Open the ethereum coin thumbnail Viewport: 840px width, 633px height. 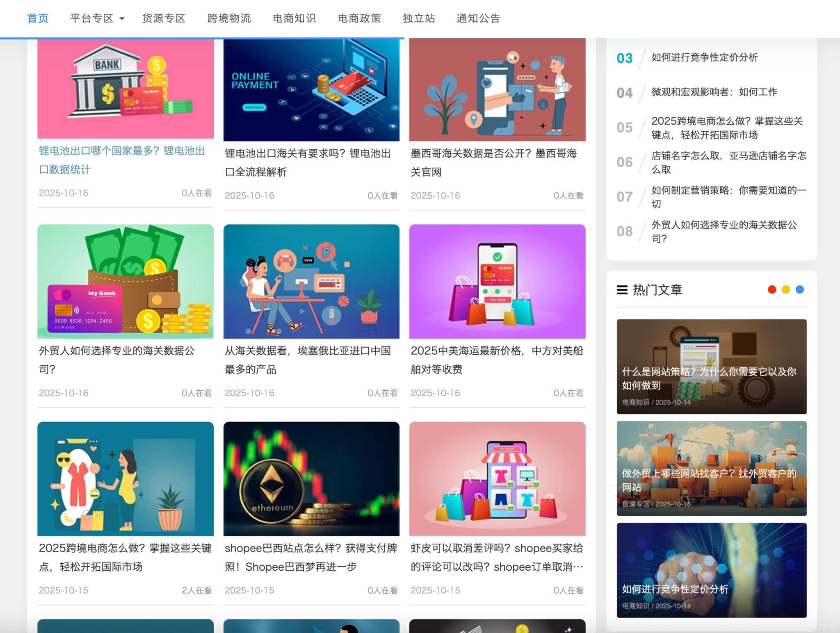coord(311,478)
